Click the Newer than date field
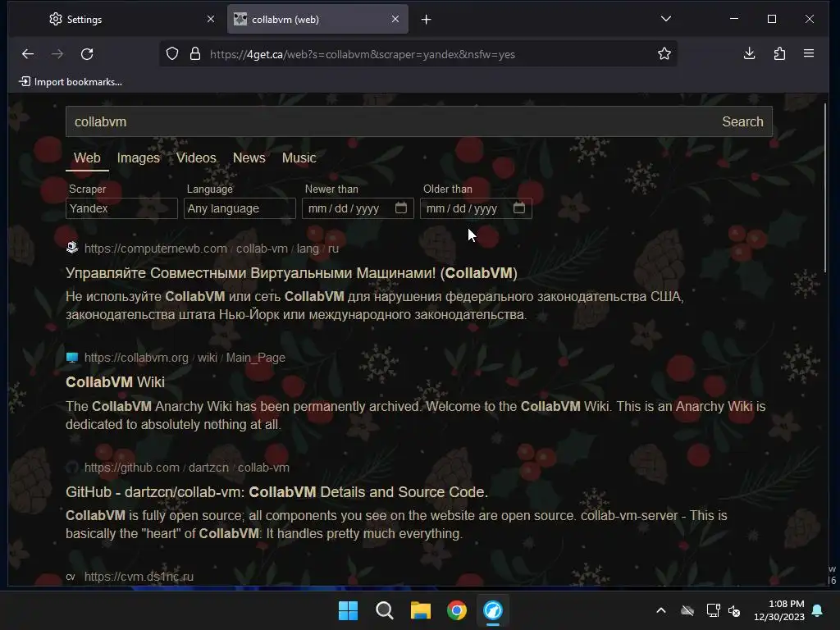 click(358, 208)
